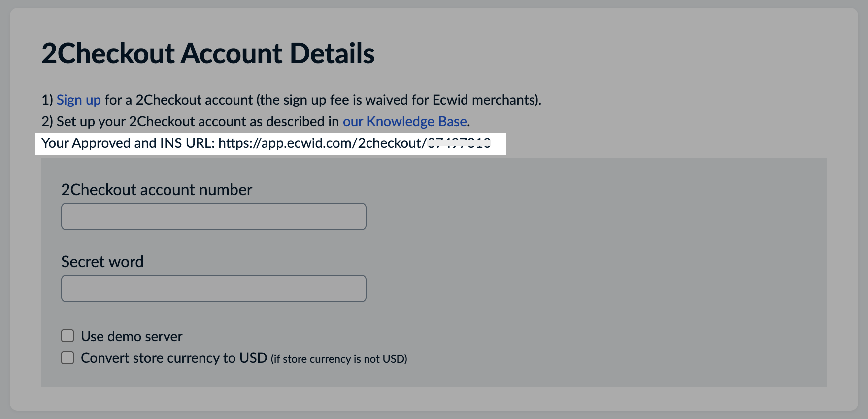Click the Use demo server label text
868x419 pixels.
click(x=132, y=336)
